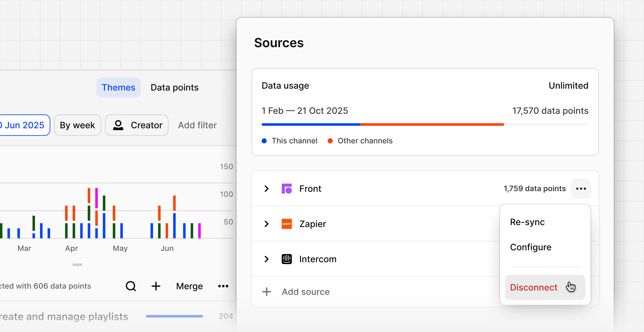Click the Intercom source icon

[x=287, y=259]
